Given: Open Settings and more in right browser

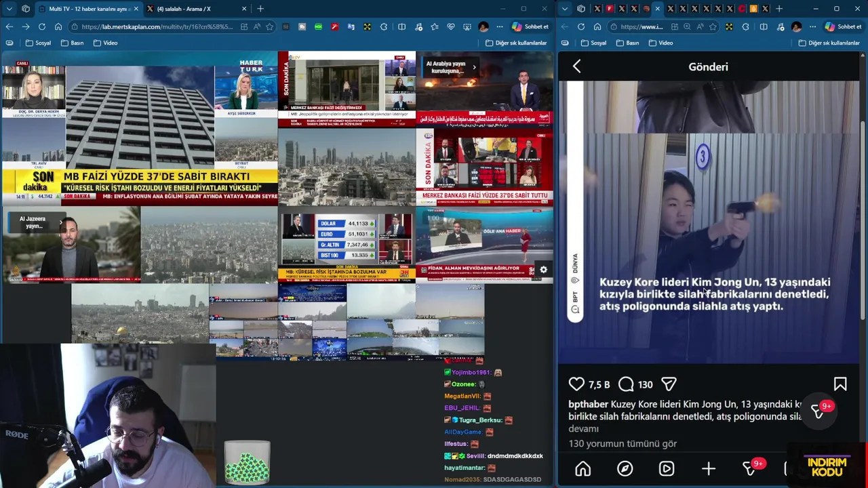Looking at the screenshot, I should click(x=813, y=26).
